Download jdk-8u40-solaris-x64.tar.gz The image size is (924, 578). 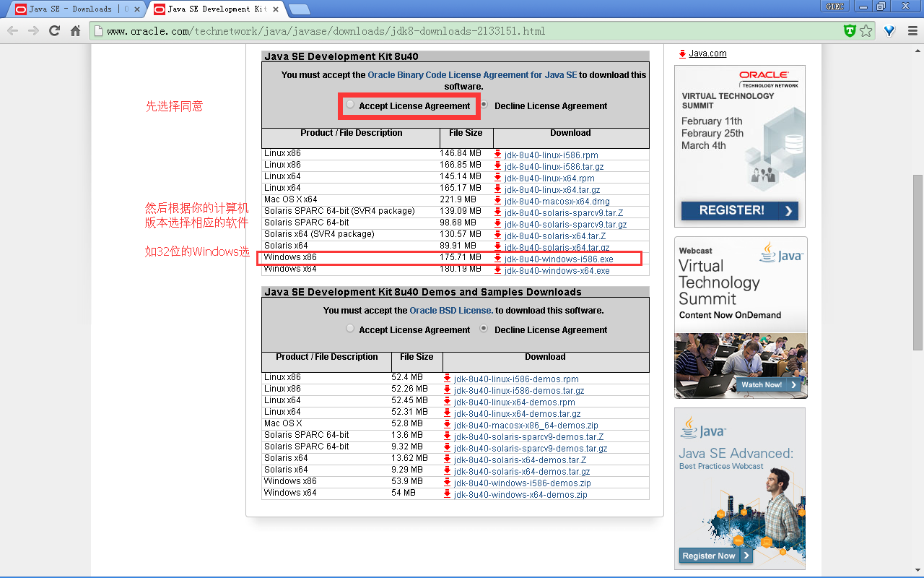point(557,248)
